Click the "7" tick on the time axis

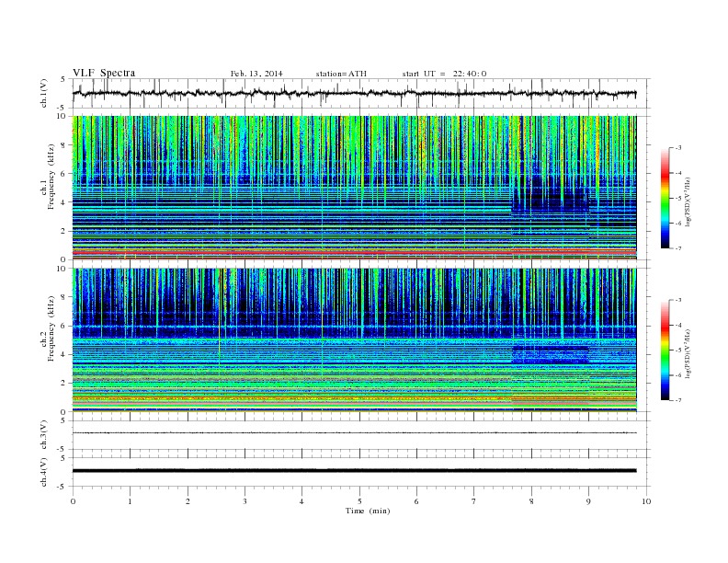(474, 501)
